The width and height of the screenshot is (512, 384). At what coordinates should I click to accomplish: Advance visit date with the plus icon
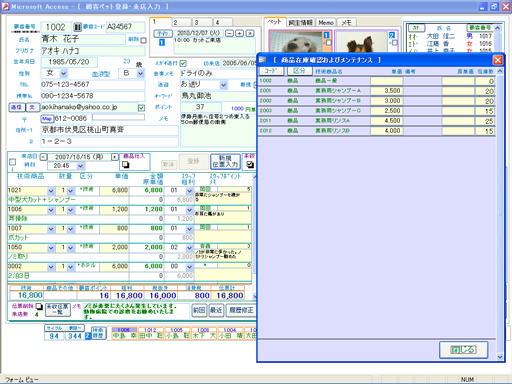coord(115,157)
